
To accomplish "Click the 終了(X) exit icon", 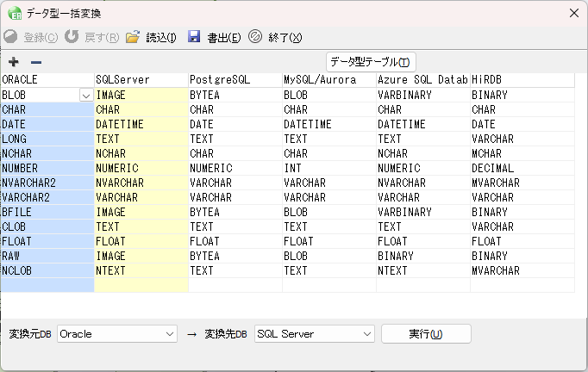I will point(255,37).
